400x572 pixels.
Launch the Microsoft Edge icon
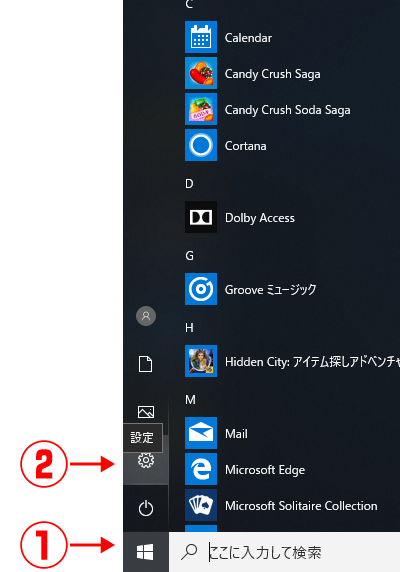click(201, 469)
